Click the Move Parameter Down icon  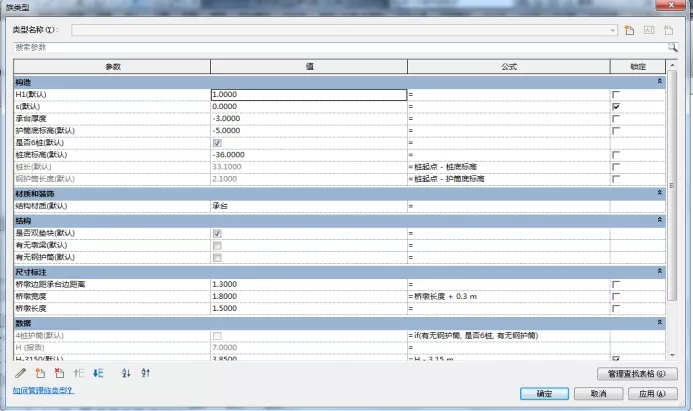pos(98,373)
